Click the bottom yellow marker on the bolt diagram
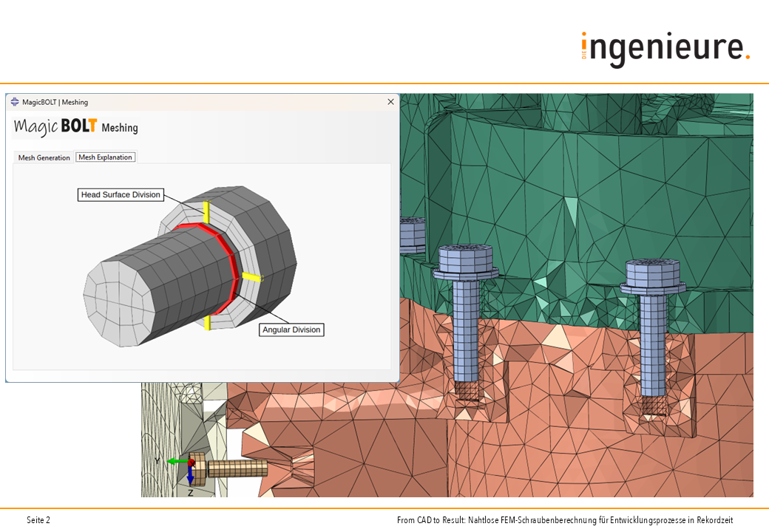769x532 pixels. [208, 322]
